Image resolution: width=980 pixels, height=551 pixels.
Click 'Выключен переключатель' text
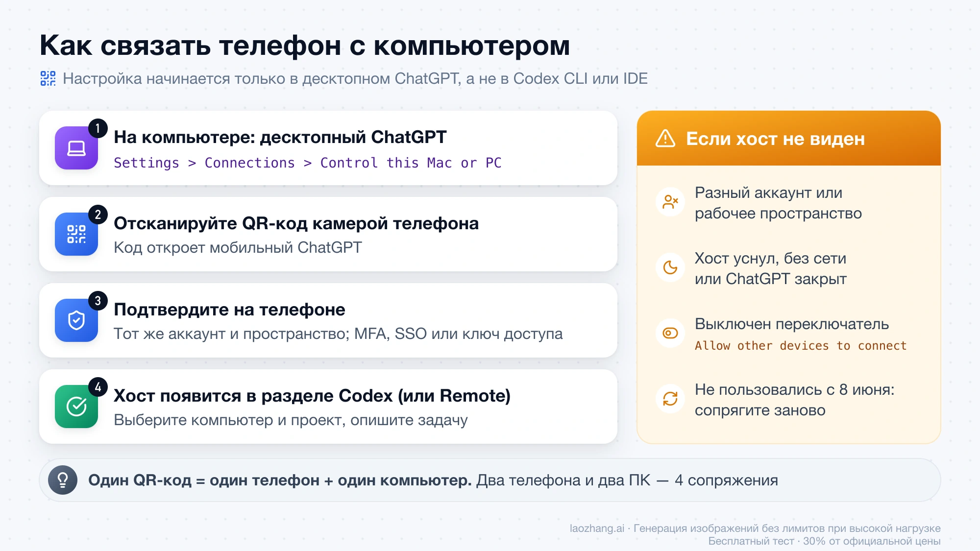click(792, 324)
